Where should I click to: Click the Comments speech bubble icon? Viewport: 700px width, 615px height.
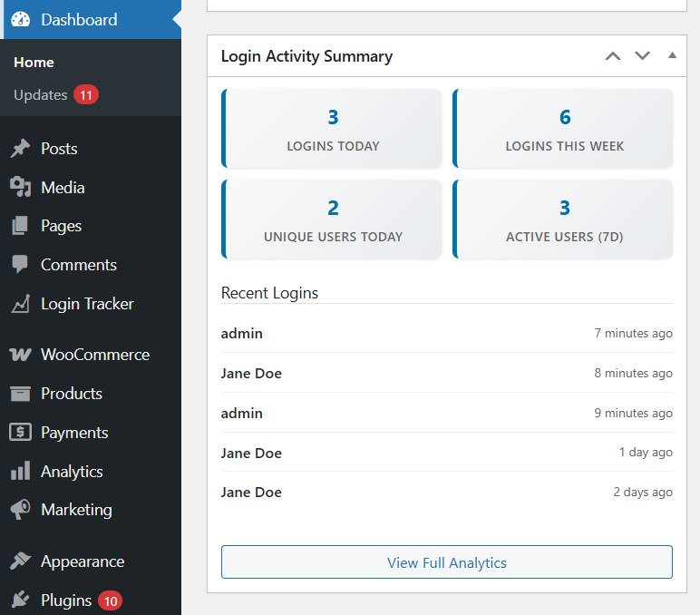pyautogui.click(x=20, y=265)
